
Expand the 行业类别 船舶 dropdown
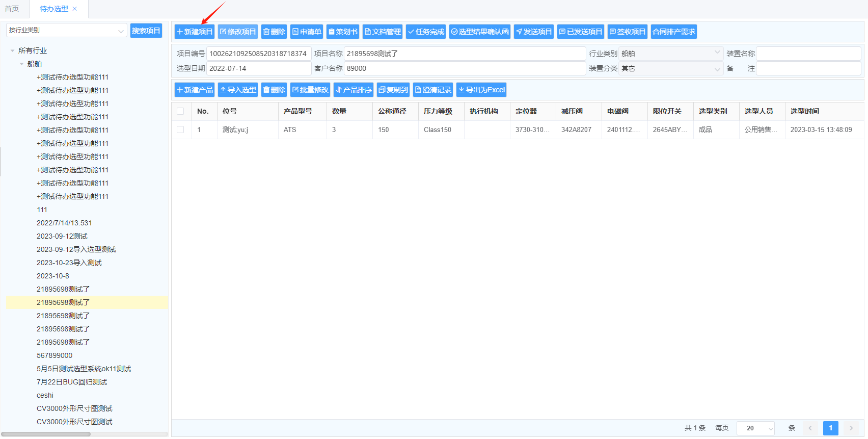[x=670, y=54]
